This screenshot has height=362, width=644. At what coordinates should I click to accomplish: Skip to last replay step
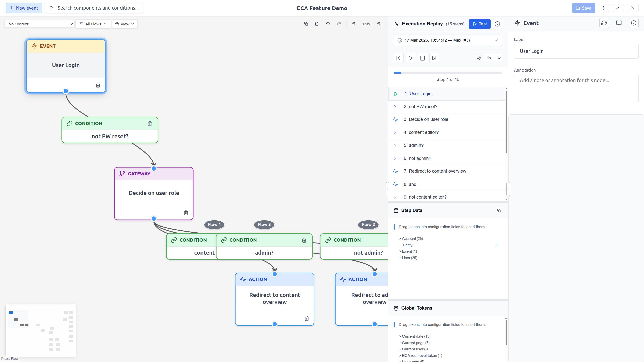point(434,58)
